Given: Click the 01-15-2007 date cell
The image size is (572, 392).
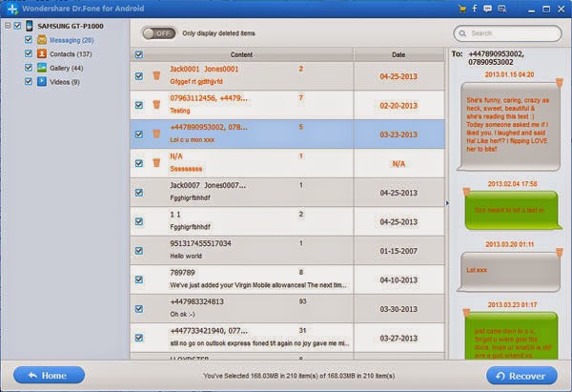Looking at the screenshot, I should click(398, 251).
